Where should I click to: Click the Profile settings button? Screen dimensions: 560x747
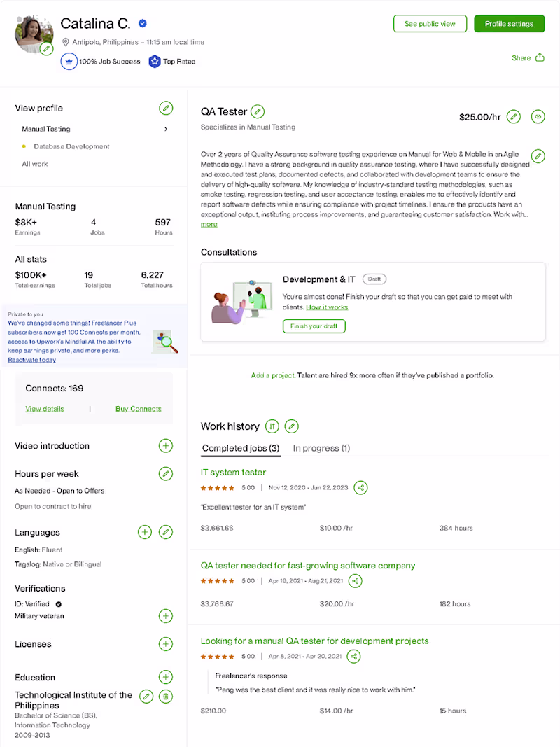click(509, 24)
